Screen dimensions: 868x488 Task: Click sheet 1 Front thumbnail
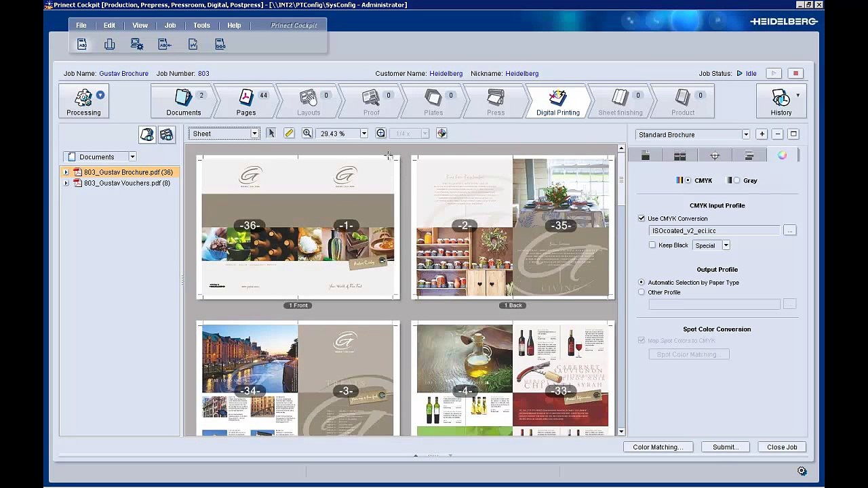[298, 226]
